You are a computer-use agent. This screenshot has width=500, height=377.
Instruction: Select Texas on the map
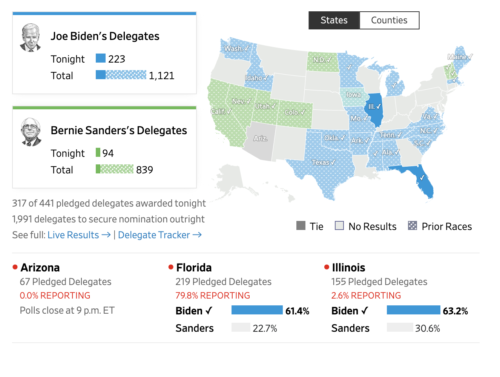click(324, 162)
